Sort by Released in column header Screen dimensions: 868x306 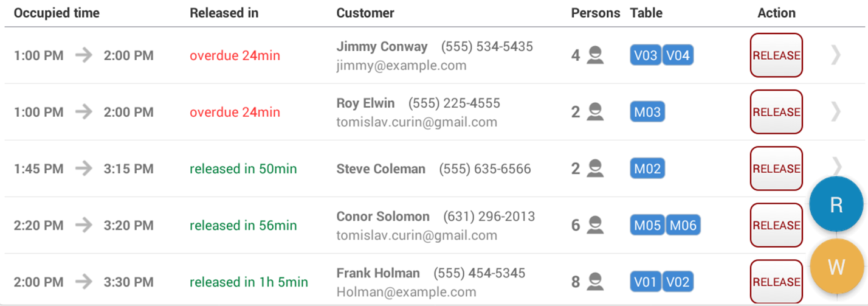(x=224, y=13)
